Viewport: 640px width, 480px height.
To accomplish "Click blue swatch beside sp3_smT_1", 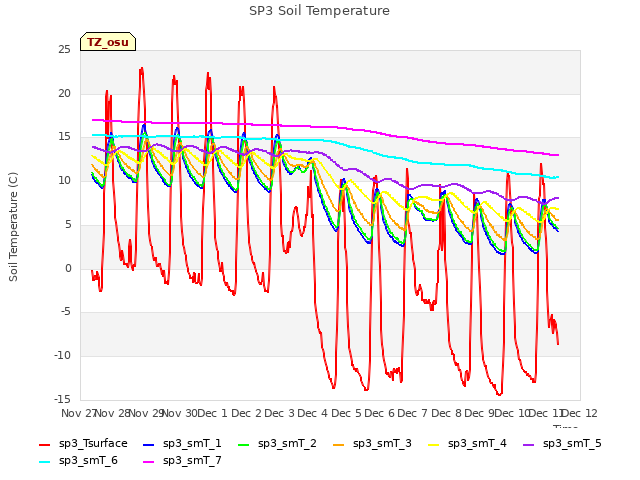I will [149, 444].
